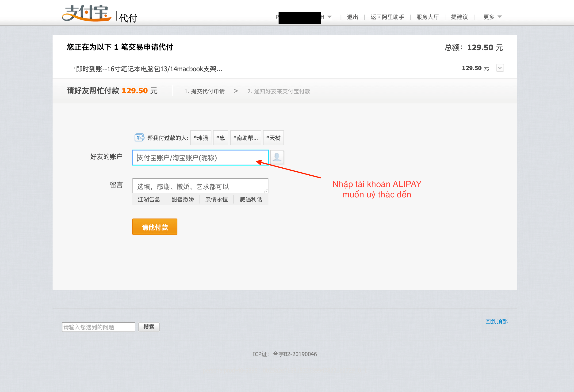Focus the 好友的账户 account input field
Screen dimensions: 574x392
tap(200, 157)
